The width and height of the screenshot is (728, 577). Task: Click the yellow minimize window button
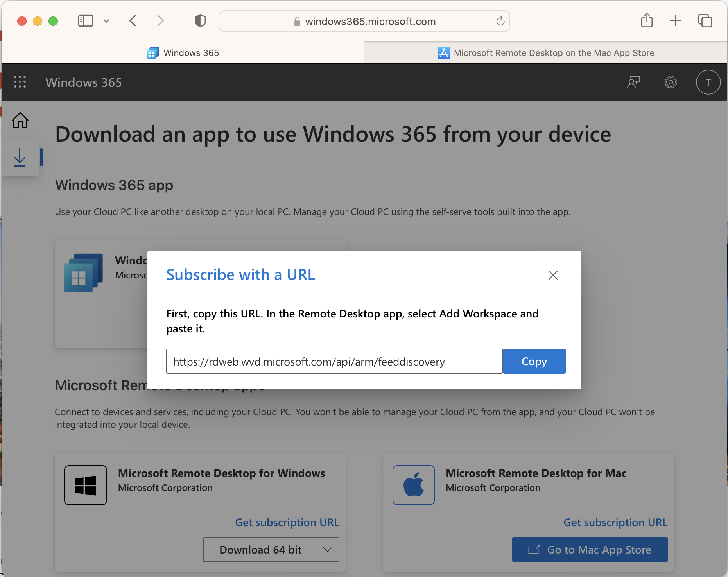(38, 21)
